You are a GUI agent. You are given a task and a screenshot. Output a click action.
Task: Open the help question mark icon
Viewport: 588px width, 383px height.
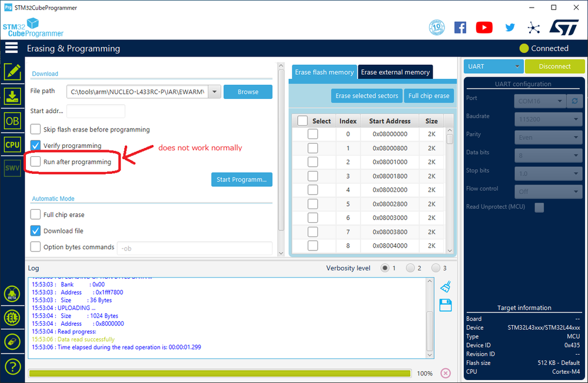12,367
